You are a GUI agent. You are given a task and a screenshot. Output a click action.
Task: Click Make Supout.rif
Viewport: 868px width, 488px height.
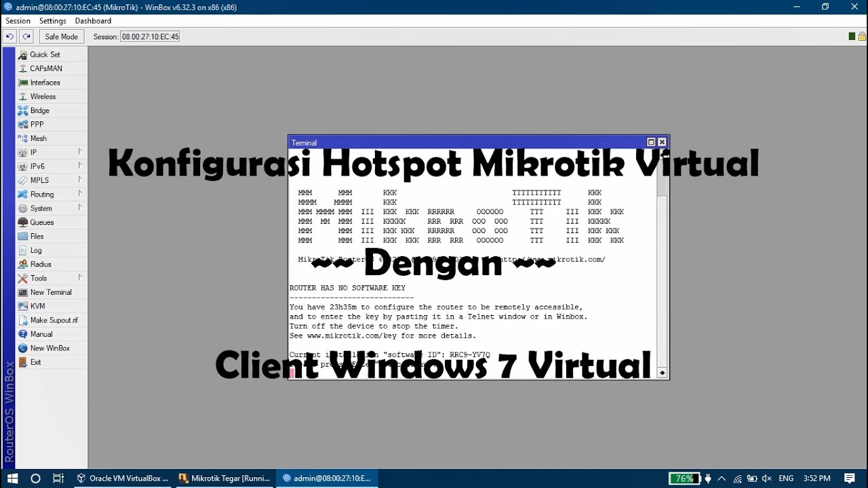point(52,320)
